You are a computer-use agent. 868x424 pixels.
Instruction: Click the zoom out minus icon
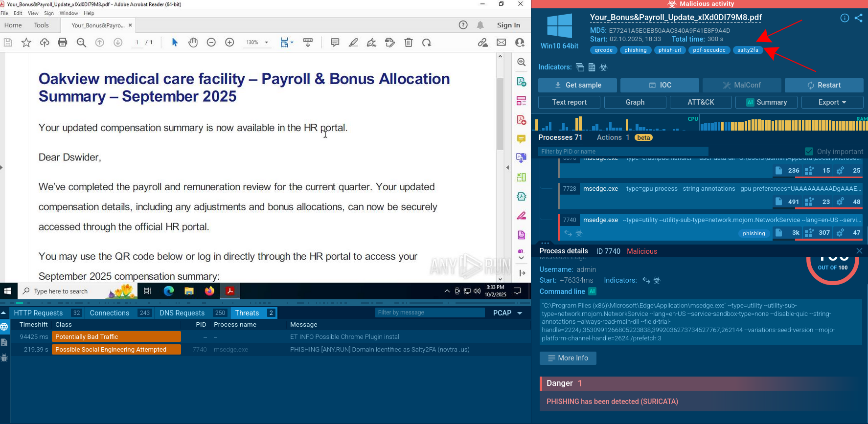211,43
